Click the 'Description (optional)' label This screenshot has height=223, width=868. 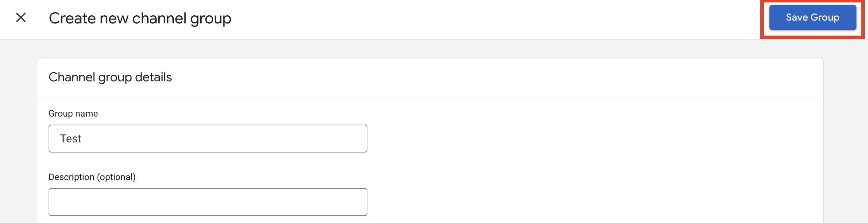[92, 177]
